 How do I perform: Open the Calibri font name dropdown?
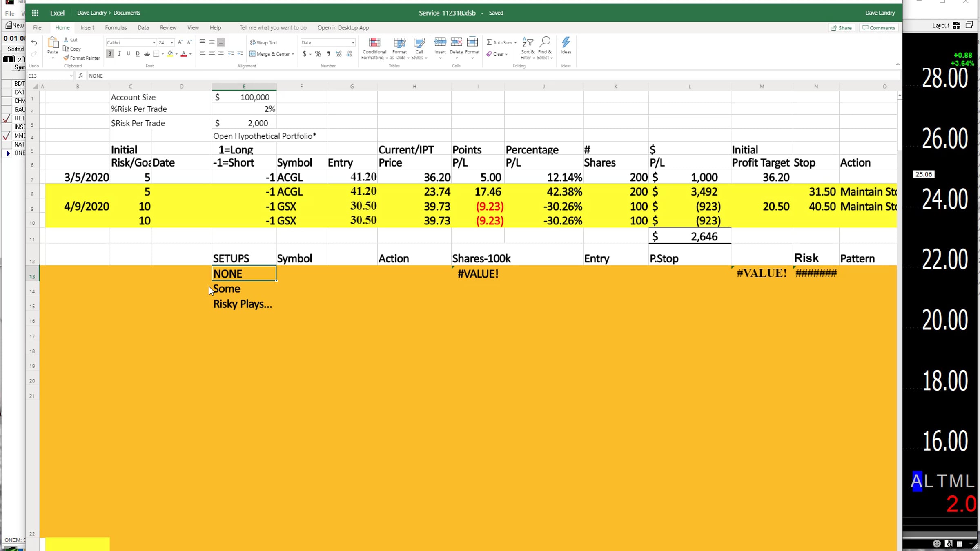tap(154, 42)
